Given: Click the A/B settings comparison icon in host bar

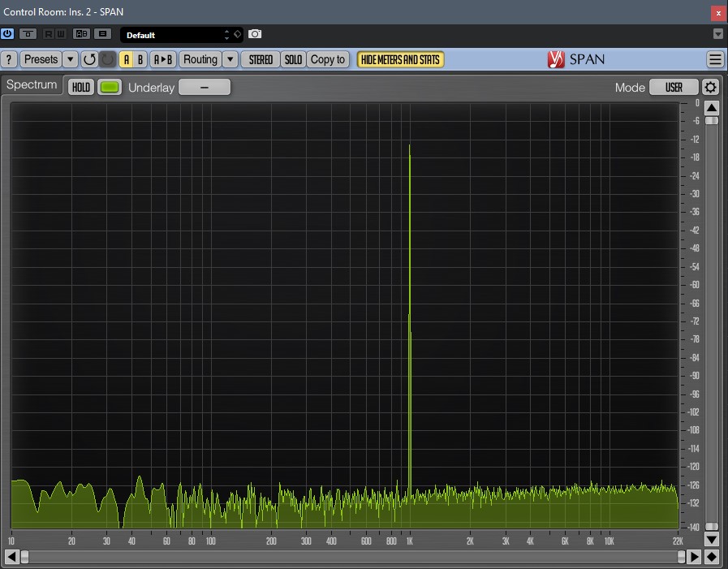Looking at the screenshot, I should pos(82,34).
